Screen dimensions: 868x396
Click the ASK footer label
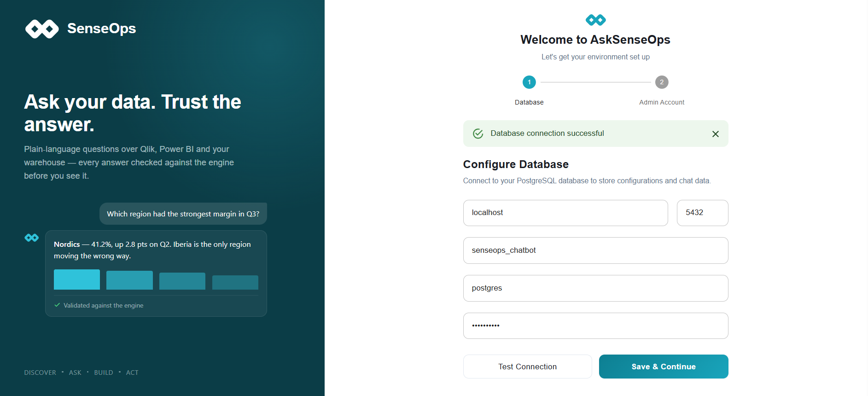tap(75, 373)
